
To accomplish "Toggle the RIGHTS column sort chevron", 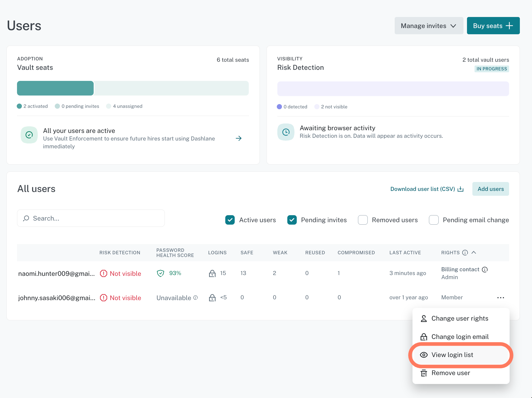I will (x=474, y=252).
